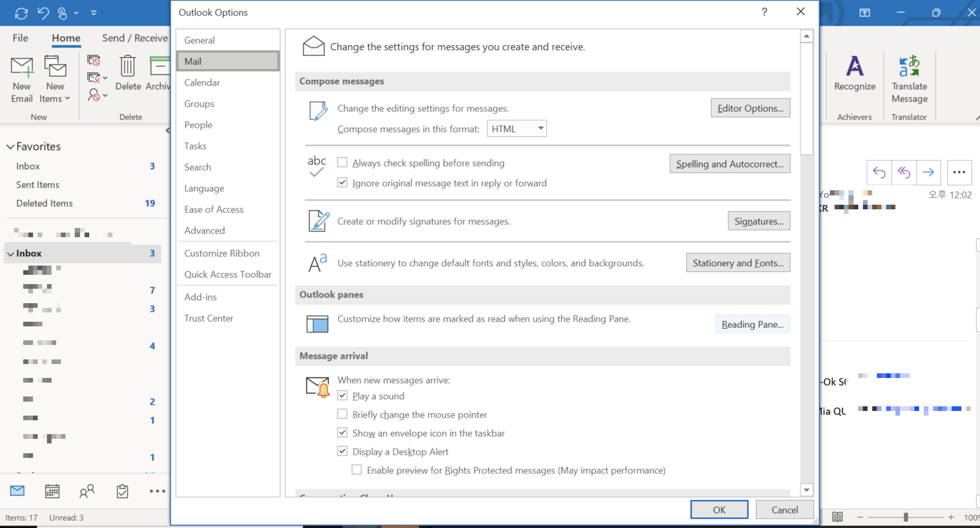Click the ribbon display options icon
The image size is (980, 528).
pyautogui.click(x=864, y=13)
